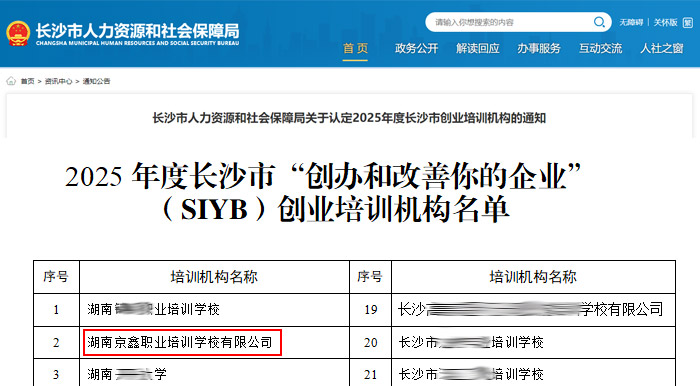
Task: Click 首页 in the breadcrumb trail
Action: pos(27,81)
